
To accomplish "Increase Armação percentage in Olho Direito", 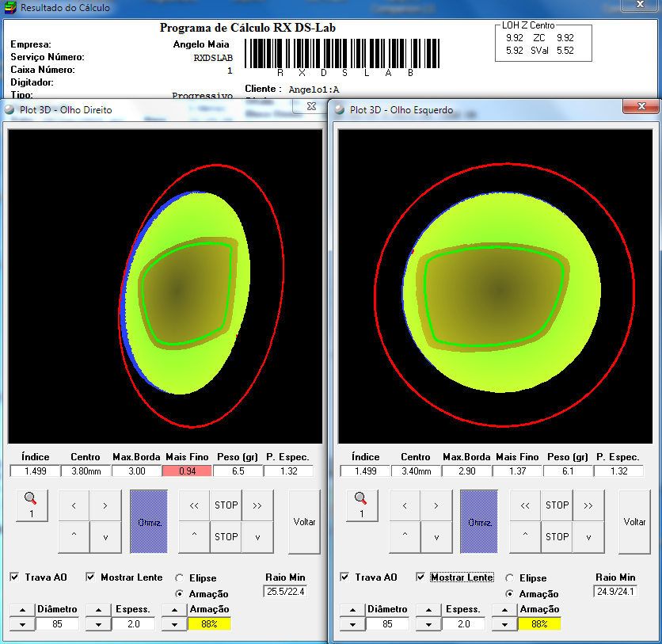I will point(174,609).
